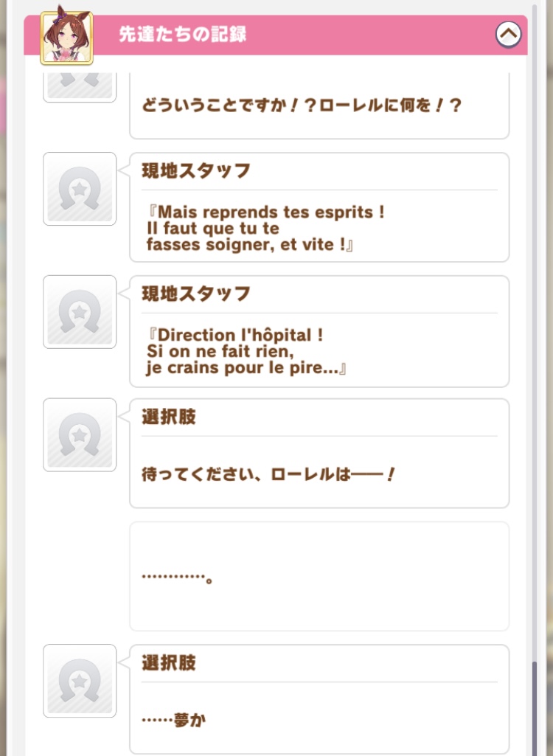Viewport: 553px width, 756px height.
Task: Select the どういうことですか dialogue bubble
Action: tap(319, 106)
